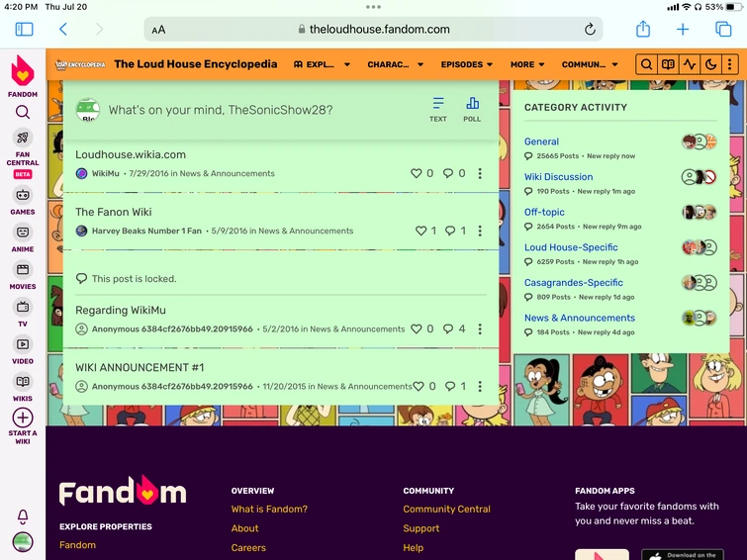Open Harvey Beaks Number 1 Fan profile

(146, 231)
